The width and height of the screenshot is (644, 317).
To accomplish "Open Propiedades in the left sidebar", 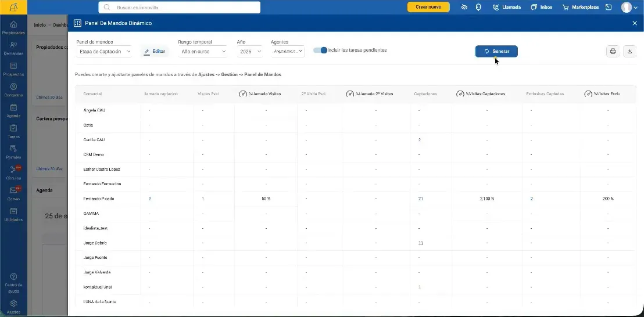I will point(13,27).
